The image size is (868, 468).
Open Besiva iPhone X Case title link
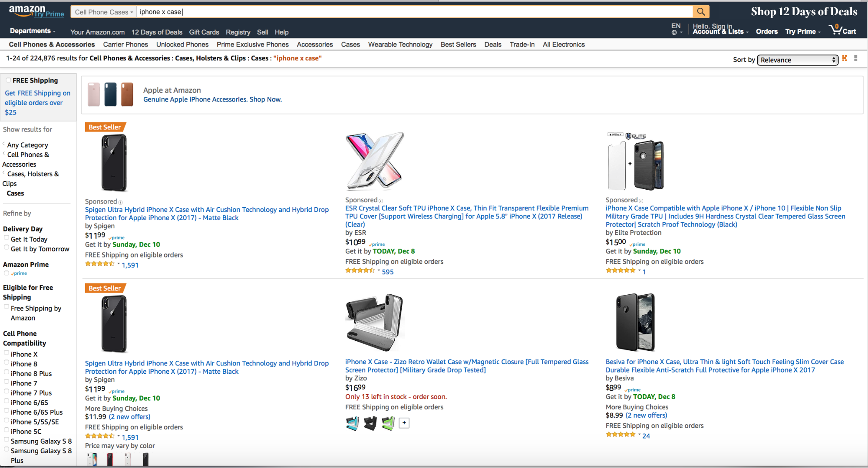pyautogui.click(x=725, y=366)
